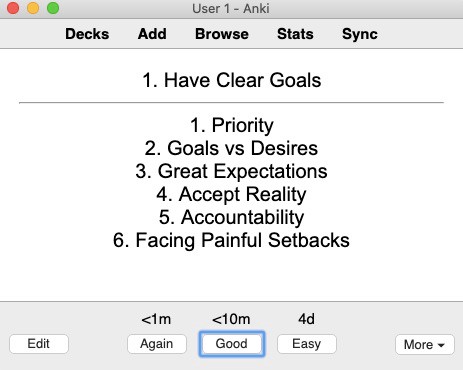This screenshot has width=463, height=370.
Task: Sync the collection via Sync
Action: 360,34
